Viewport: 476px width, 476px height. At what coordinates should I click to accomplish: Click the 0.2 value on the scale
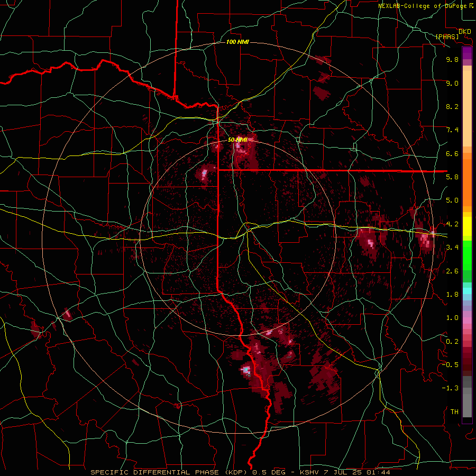[x=452, y=342]
